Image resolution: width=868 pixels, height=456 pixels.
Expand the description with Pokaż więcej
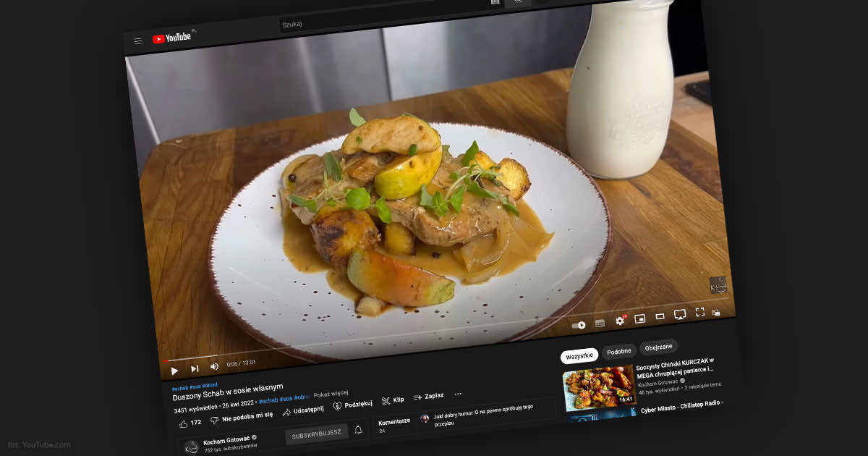[331, 394]
